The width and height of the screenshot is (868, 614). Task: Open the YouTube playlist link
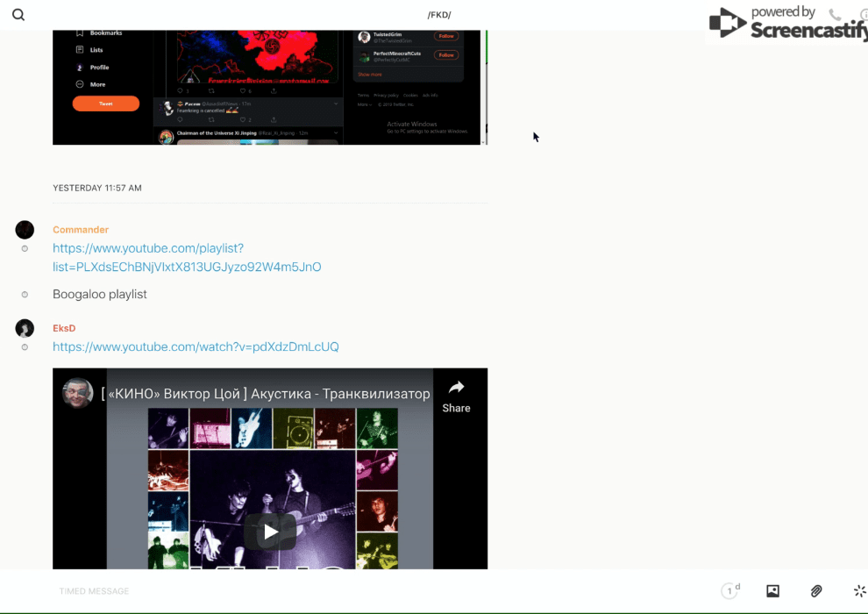(x=187, y=258)
